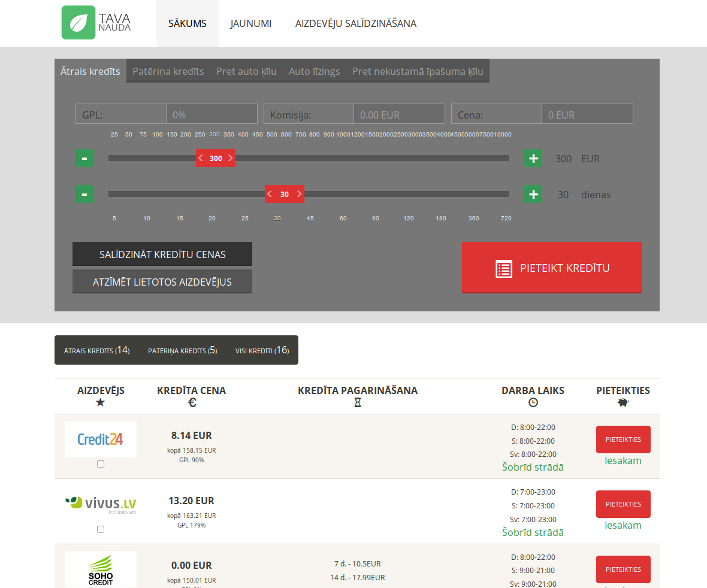
Task: Click the 500 mark on the amount scale
Action: (272, 135)
